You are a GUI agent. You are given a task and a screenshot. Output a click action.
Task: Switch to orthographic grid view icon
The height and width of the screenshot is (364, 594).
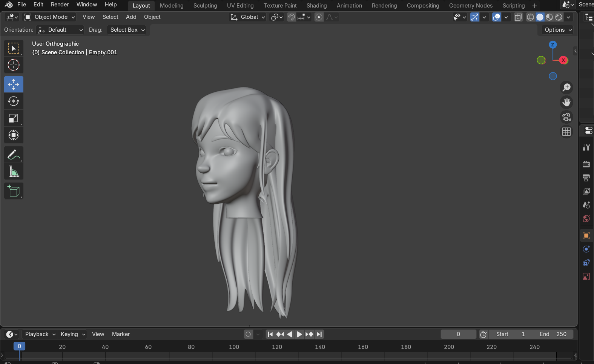(x=566, y=132)
